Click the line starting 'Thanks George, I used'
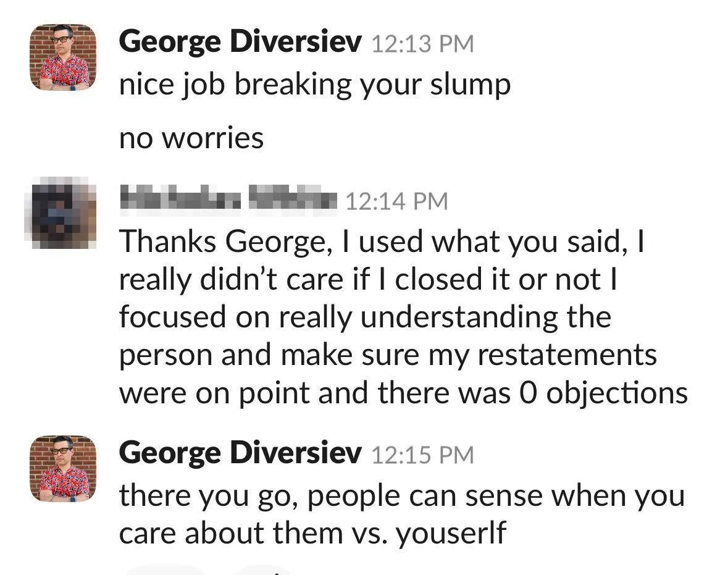The width and height of the screenshot is (728, 575). pyautogui.click(x=382, y=243)
